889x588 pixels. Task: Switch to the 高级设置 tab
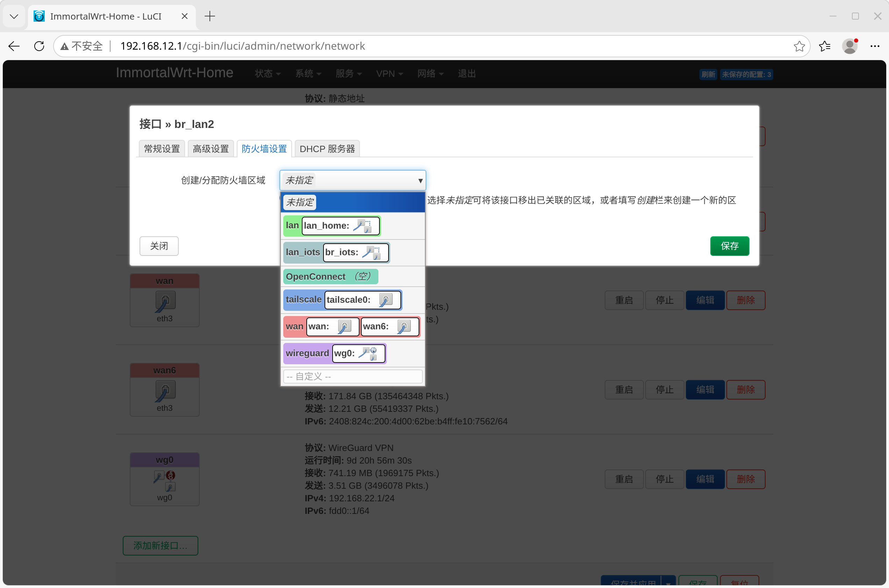pos(211,149)
